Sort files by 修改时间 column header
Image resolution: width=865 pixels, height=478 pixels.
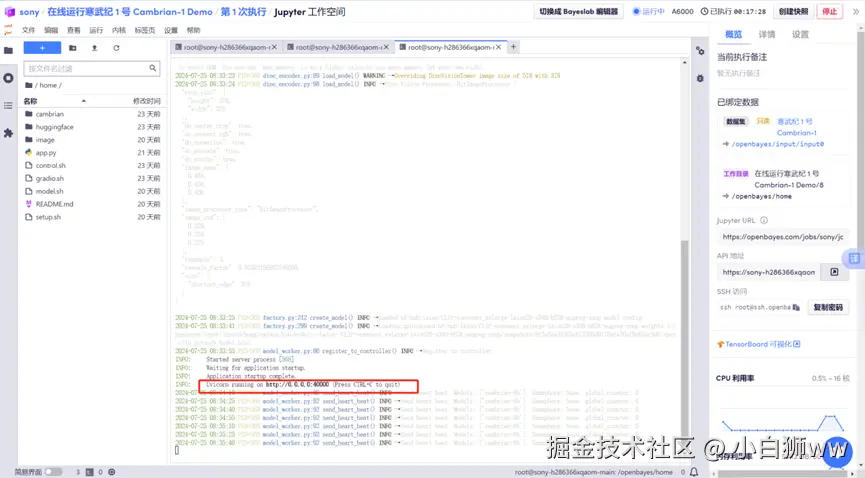click(146, 101)
